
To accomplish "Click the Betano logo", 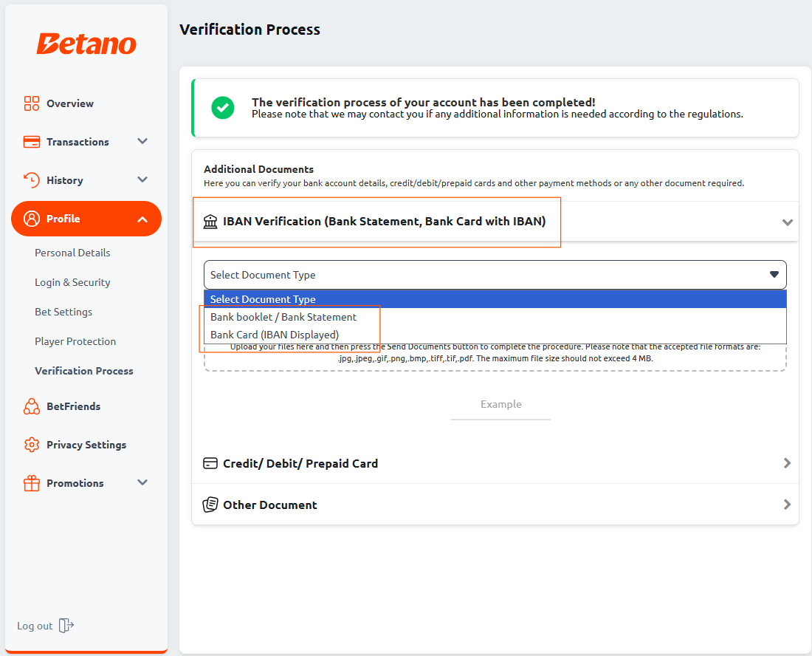I will [x=86, y=44].
